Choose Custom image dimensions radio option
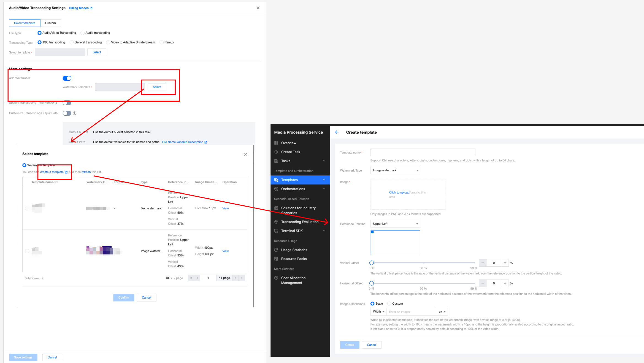The height and width of the screenshot is (363, 644). 389,304
